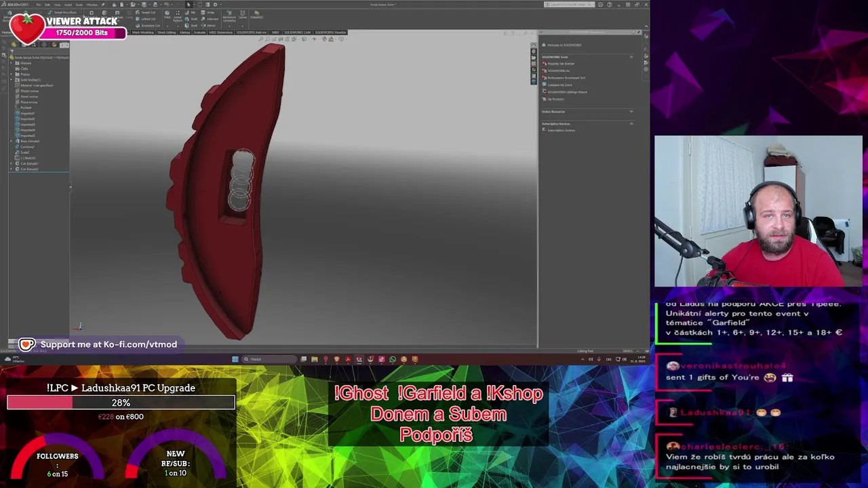This screenshot has width=868, height=488.
Task: Switch to the SOLIDWORKS Add-Ins tab
Action: 252,32
